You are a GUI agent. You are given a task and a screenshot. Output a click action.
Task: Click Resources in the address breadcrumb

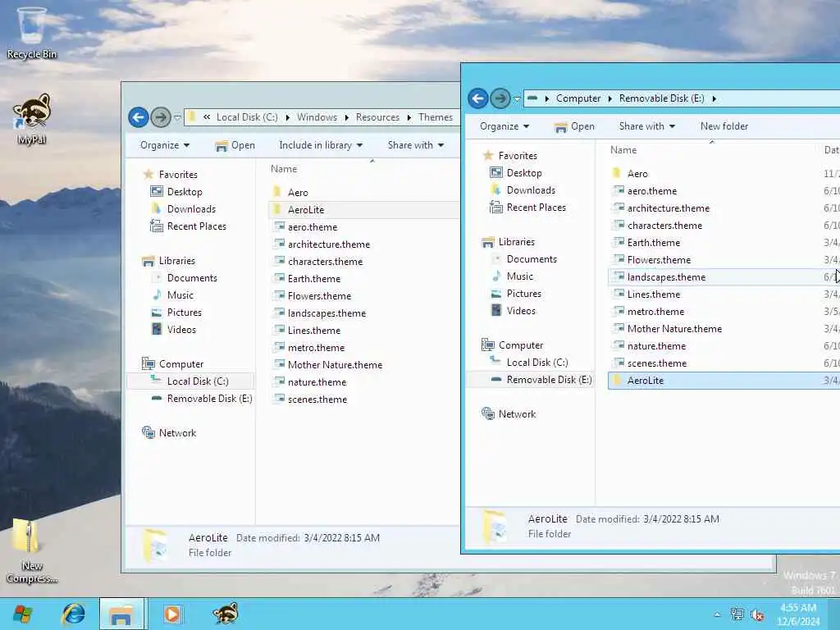pos(377,117)
